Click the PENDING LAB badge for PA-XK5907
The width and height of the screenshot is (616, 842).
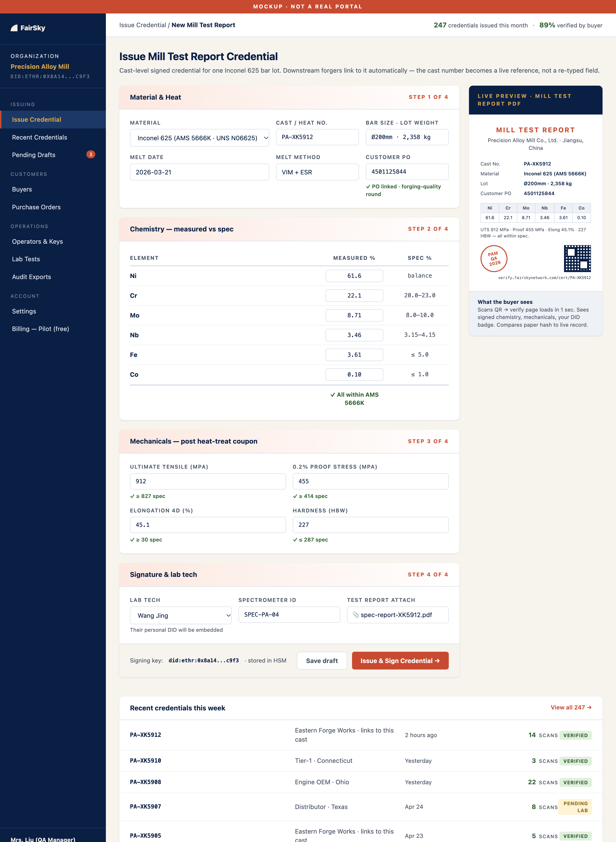coord(575,807)
